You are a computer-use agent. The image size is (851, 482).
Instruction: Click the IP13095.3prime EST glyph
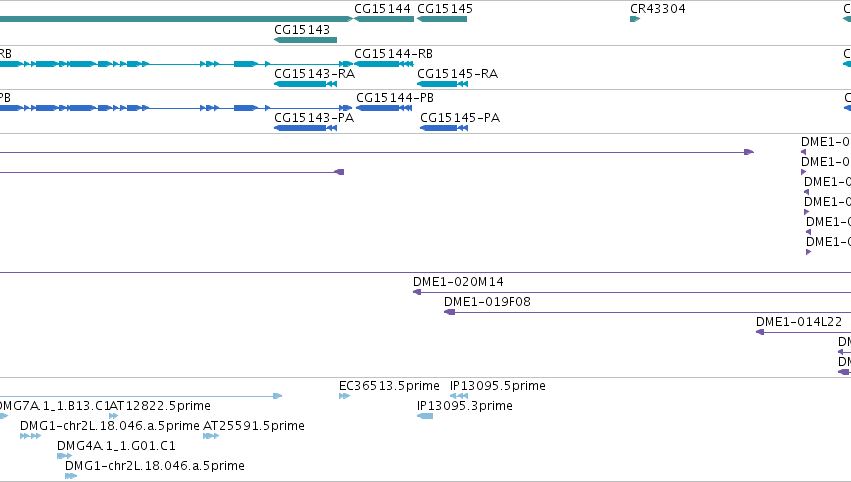425,416
